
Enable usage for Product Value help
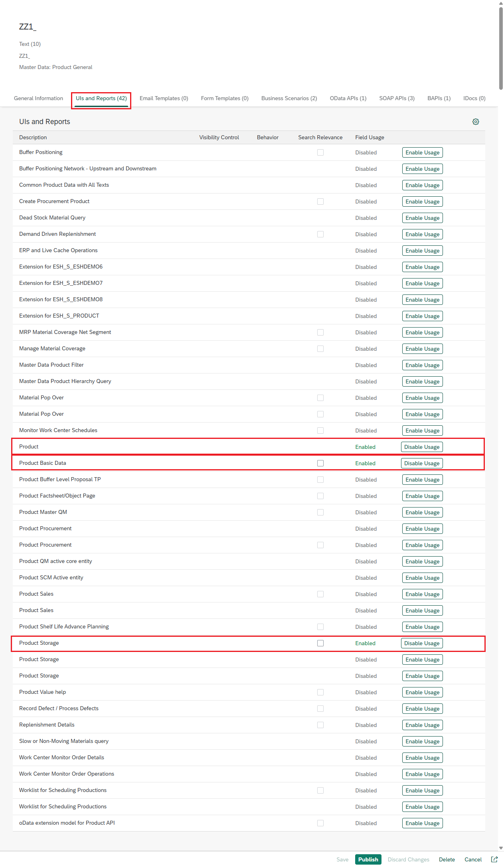[x=422, y=692]
